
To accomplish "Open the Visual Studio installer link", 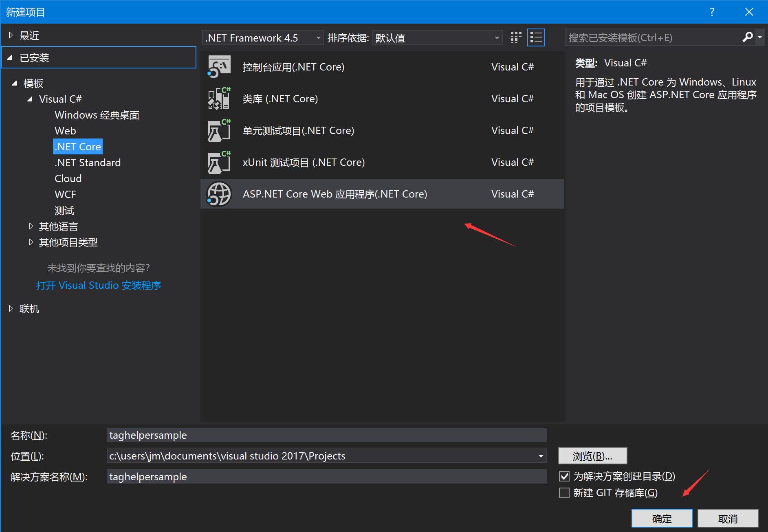I will pyautogui.click(x=98, y=285).
